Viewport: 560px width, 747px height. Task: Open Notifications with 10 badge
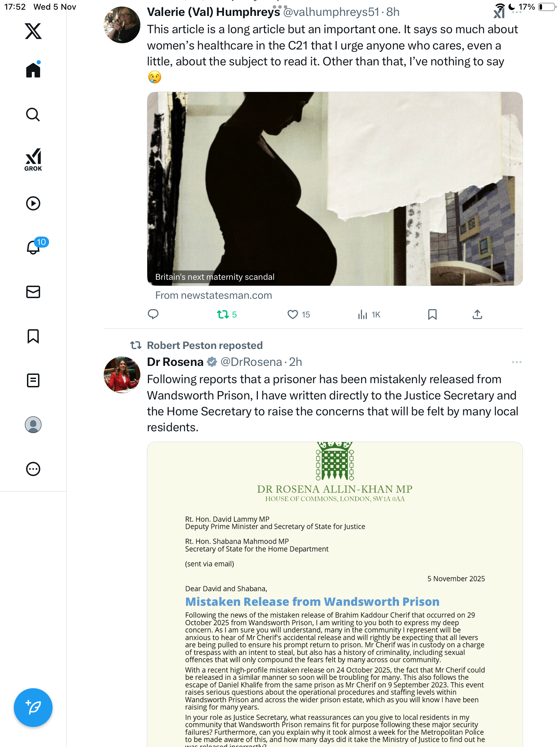34,247
